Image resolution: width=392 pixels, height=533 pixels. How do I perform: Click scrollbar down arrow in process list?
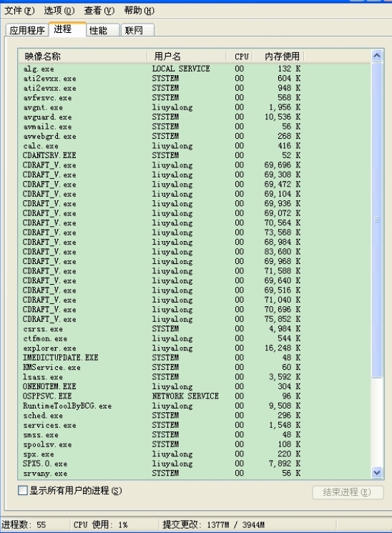377,472
